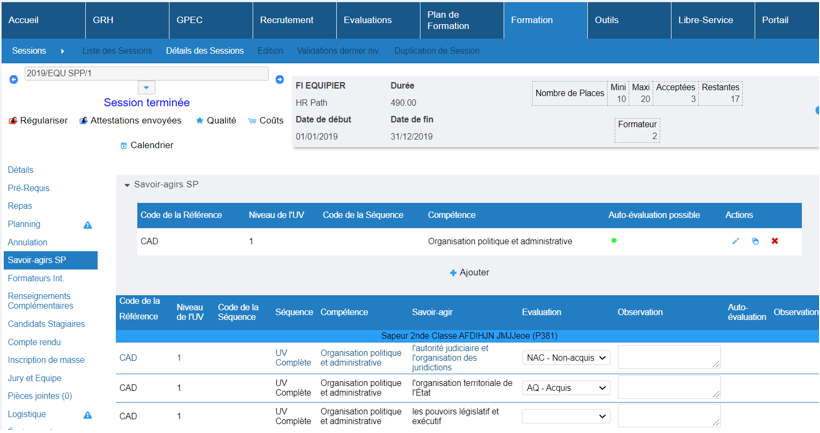
Task: Open the session selector dropdown arrow
Action: pyautogui.click(x=146, y=88)
